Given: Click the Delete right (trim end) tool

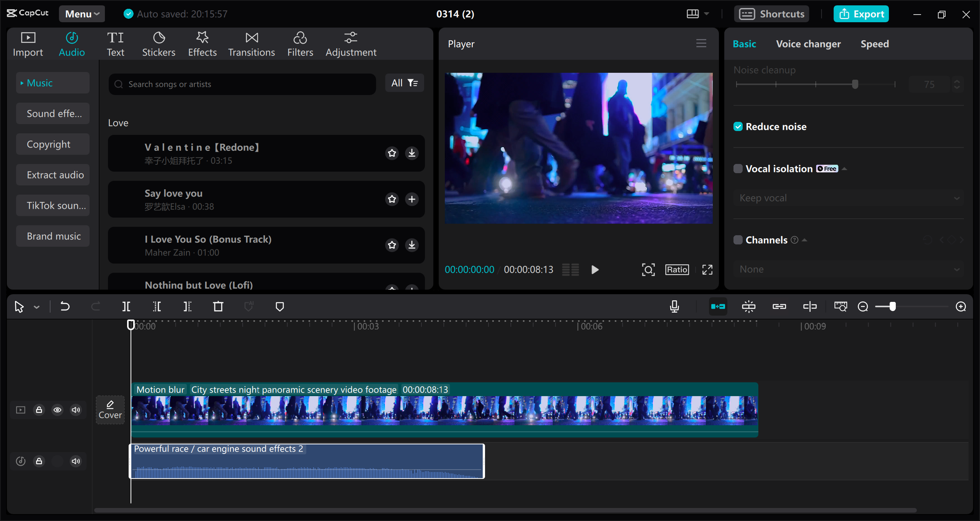Looking at the screenshot, I should click(x=188, y=306).
